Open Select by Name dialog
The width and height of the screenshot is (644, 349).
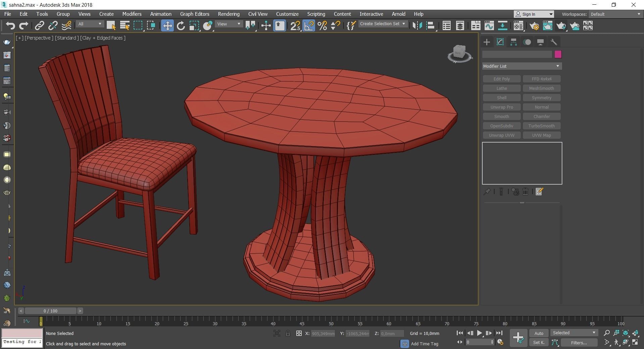(x=125, y=26)
